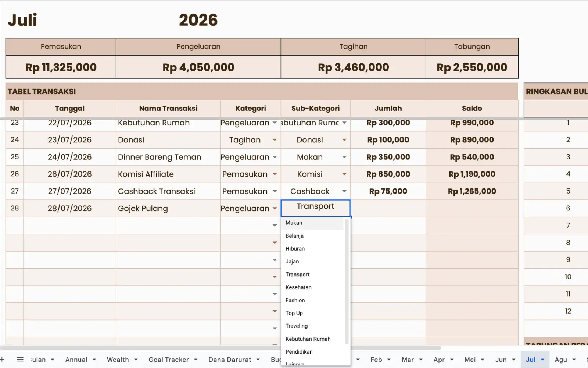Choose Pendidikan from the dropdown list

312,352
